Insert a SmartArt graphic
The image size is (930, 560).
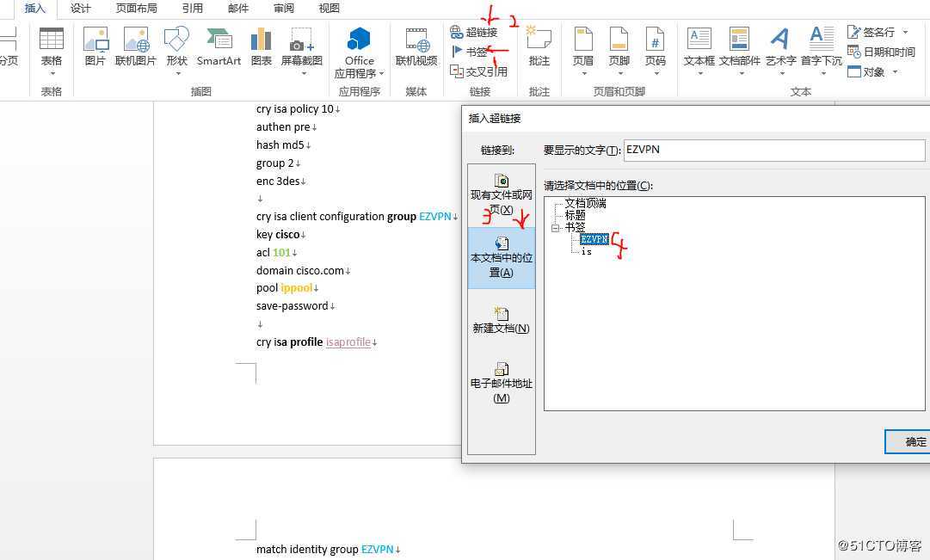click(x=219, y=46)
